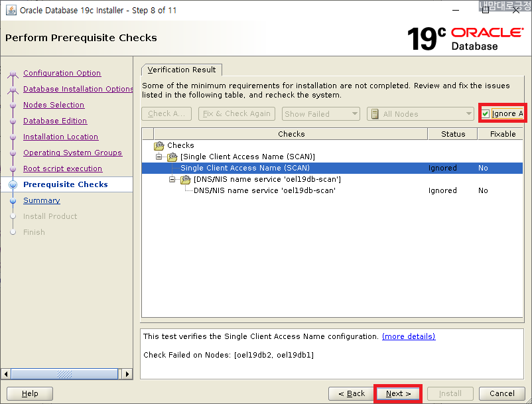
Task: Click the Summary step bullet
Action: click(x=13, y=200)
